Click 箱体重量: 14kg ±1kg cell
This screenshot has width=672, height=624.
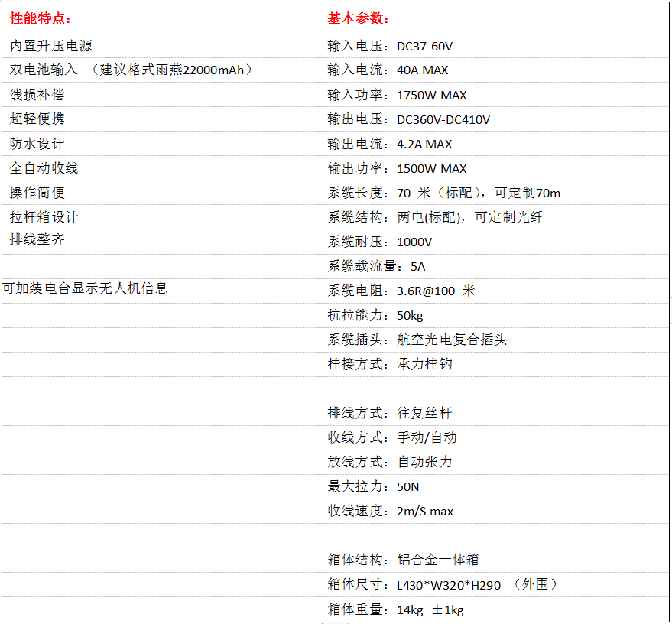tap(494, 609)
